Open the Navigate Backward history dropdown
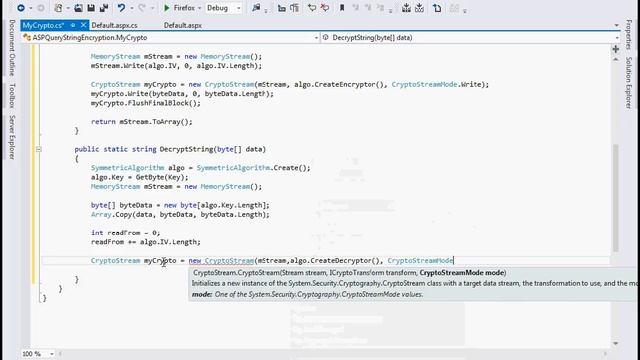Image resolution: width=640 pixels, height=360 pixels. coord(31,8)
